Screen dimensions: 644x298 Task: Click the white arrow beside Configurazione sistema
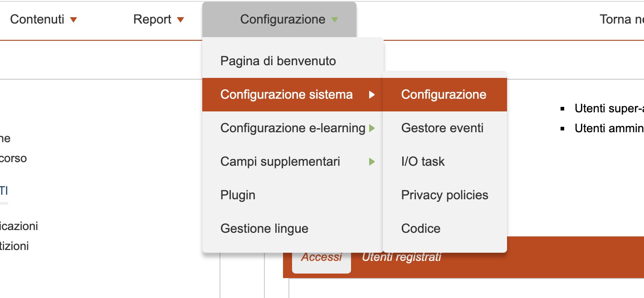click(x=372, y=95)
